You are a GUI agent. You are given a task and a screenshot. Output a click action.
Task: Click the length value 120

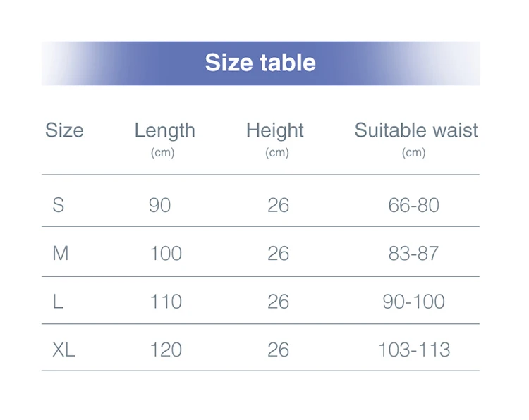tap(166, 350)
